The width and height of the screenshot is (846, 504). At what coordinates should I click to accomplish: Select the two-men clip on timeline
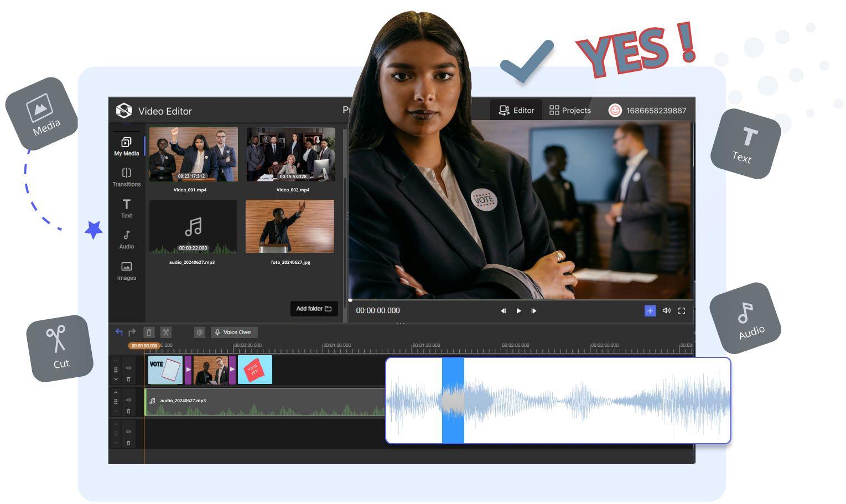tap(211, 370)
